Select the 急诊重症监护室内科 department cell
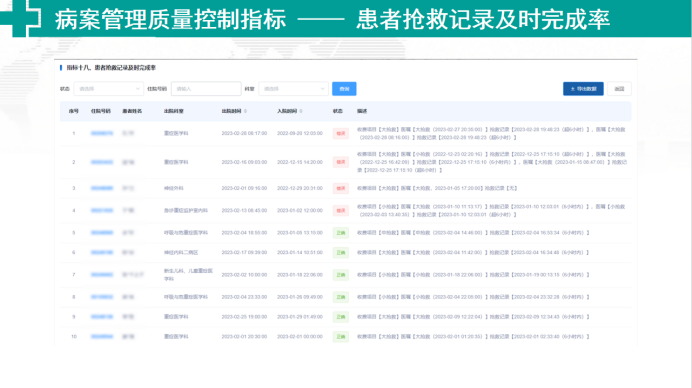Image resolution: width=692 pixels, height=388 pixels. tap(186, 211)
